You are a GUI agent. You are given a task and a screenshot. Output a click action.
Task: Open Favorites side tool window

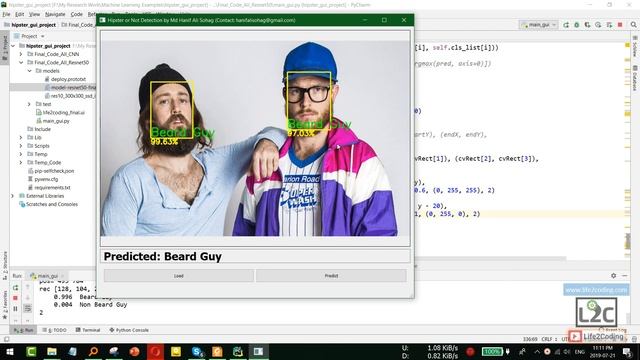pos(5,304)
